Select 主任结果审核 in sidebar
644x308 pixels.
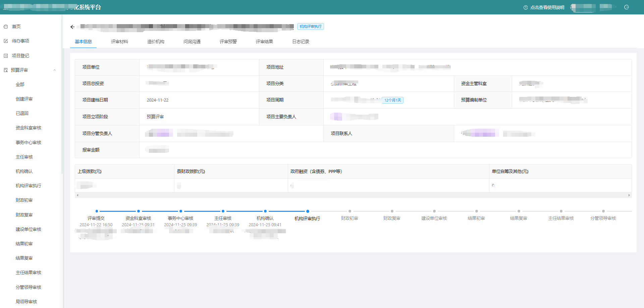pyautogui.click(x=29, y=272)
